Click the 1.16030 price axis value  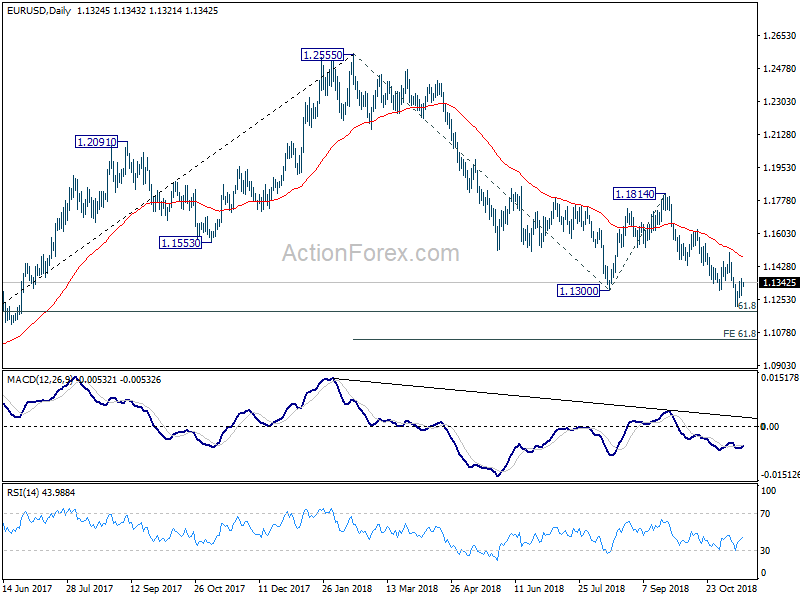click(779, 234)
